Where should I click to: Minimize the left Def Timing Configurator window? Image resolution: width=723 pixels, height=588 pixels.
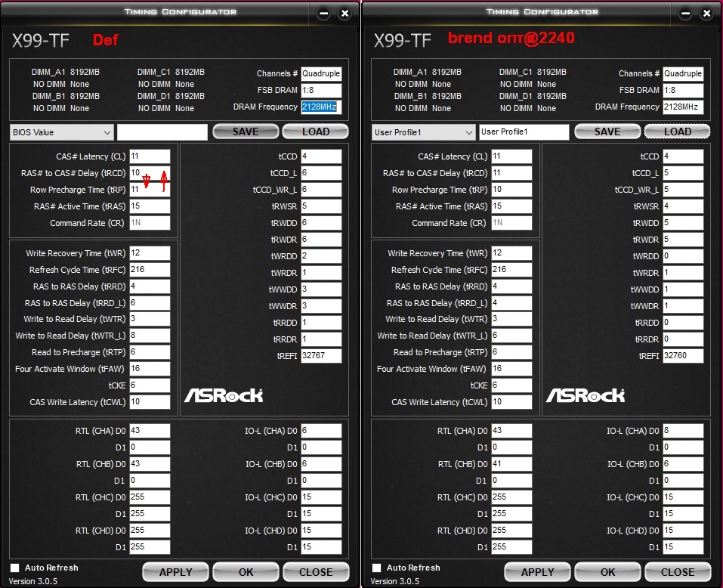324,14
